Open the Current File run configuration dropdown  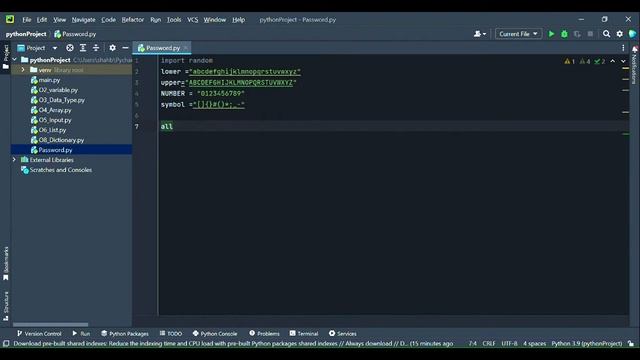coord(518,34)
